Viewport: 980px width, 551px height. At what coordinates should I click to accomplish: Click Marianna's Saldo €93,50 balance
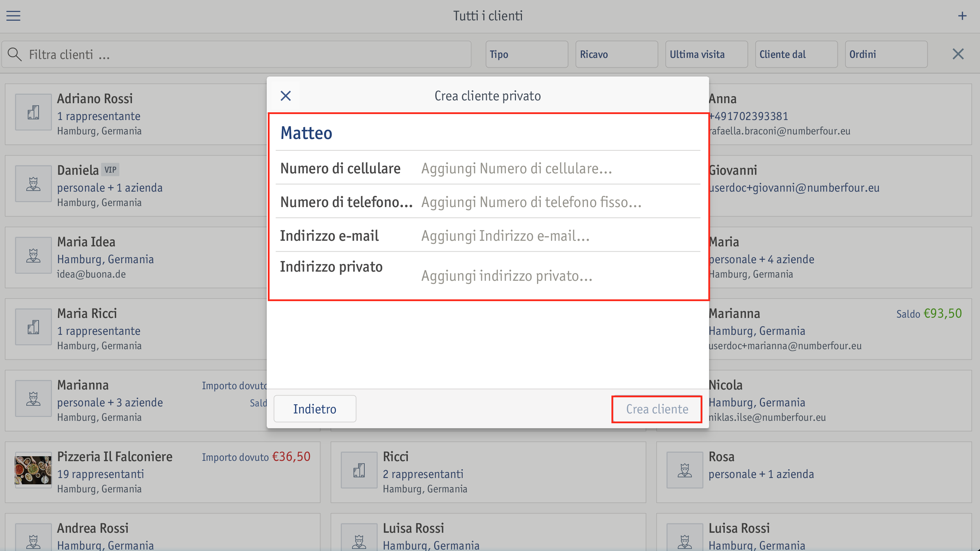tap(929, 314)
